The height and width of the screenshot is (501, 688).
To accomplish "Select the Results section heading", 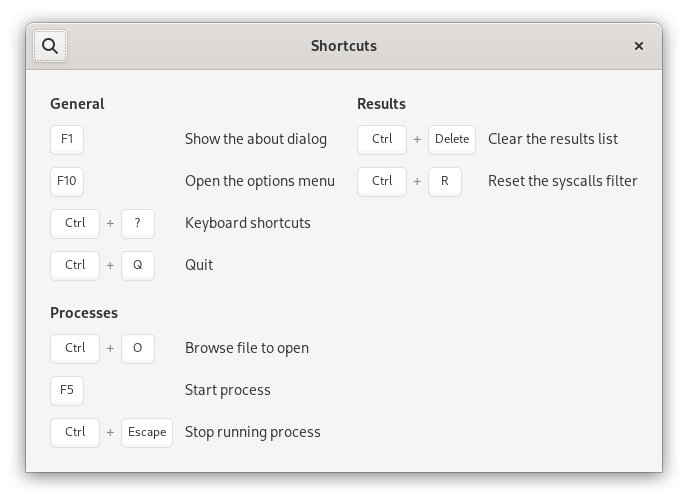I will (x=381, y=104).
